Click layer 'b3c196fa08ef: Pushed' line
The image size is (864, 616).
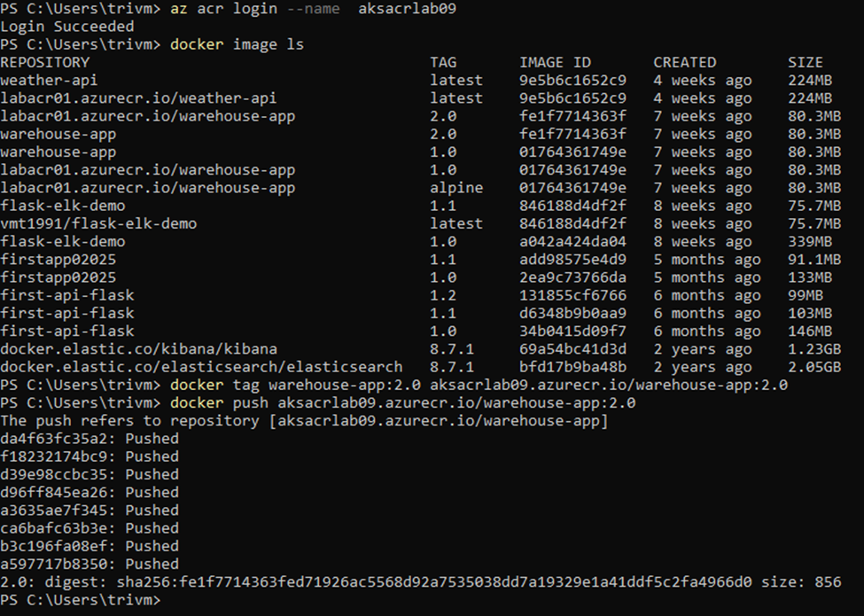point(90,546)
